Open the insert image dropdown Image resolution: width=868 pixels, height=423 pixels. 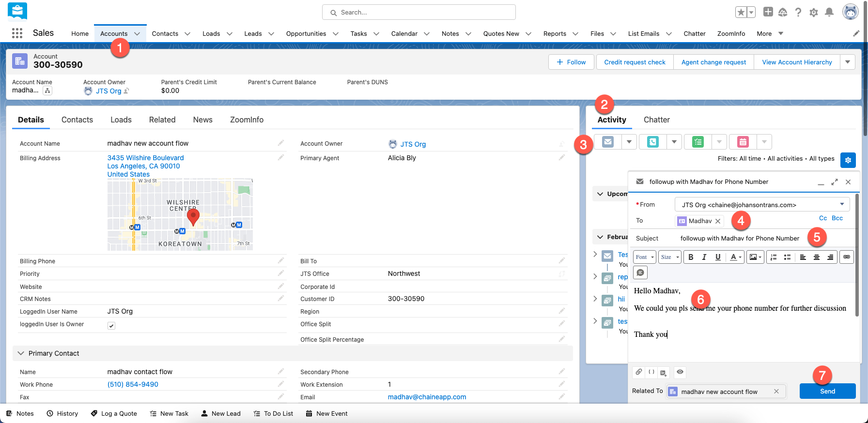[x=756, y=257]
